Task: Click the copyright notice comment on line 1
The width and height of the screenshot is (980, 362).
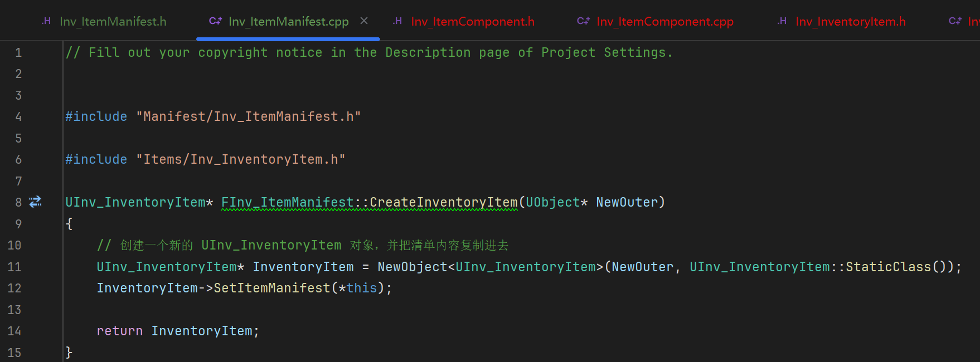Action: point(369,52)
